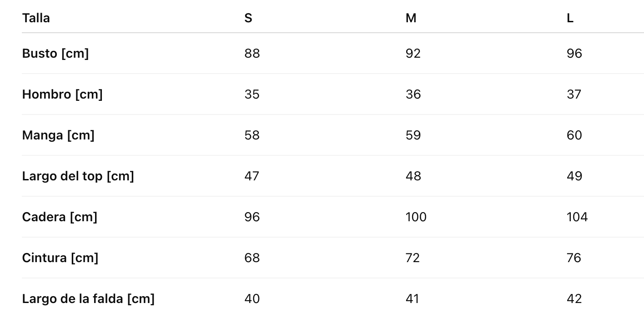This screenshot has height=328, width=644.
Task: Click the Hombro [cm] row label
Action: [x=62, y=94]
